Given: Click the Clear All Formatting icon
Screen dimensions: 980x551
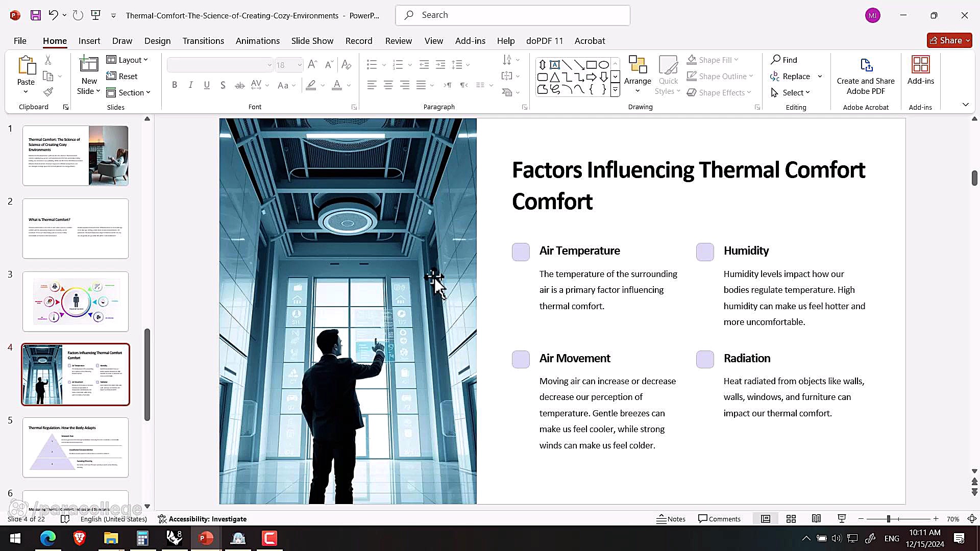Looking at the screenshot, I should (346, 65).
